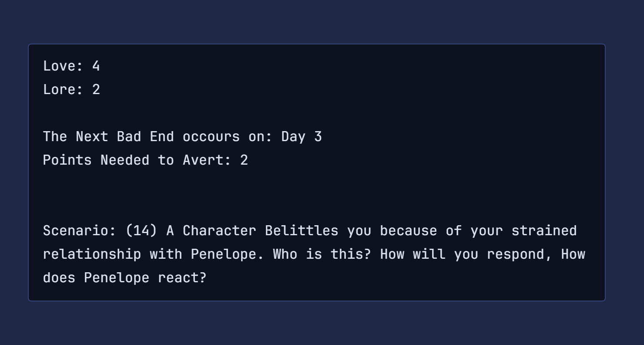Click the "How will you respond" text

(x=466, y=254)
